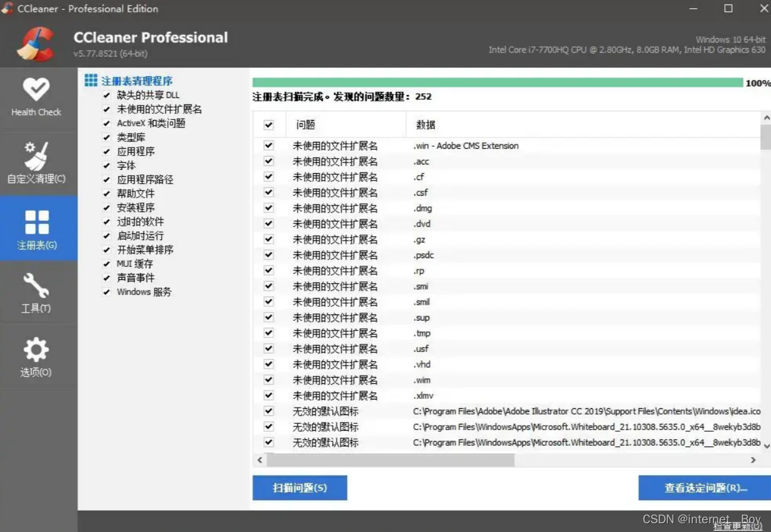The image size is (771, 532).
Task: Toggle 应用程序 checkbox
Action: click(107, 151)
